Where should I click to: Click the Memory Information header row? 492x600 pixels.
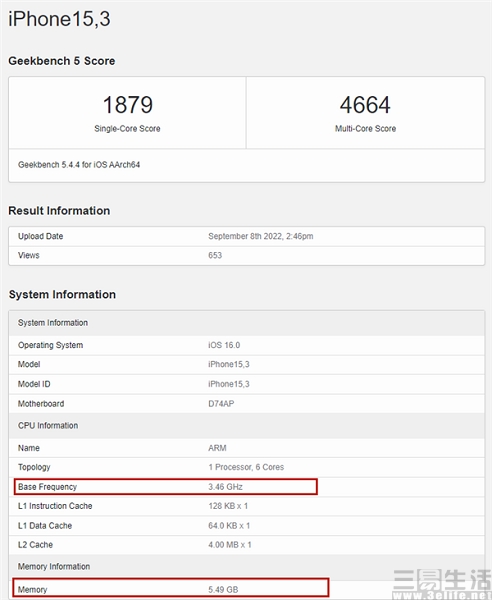[247, 567]
